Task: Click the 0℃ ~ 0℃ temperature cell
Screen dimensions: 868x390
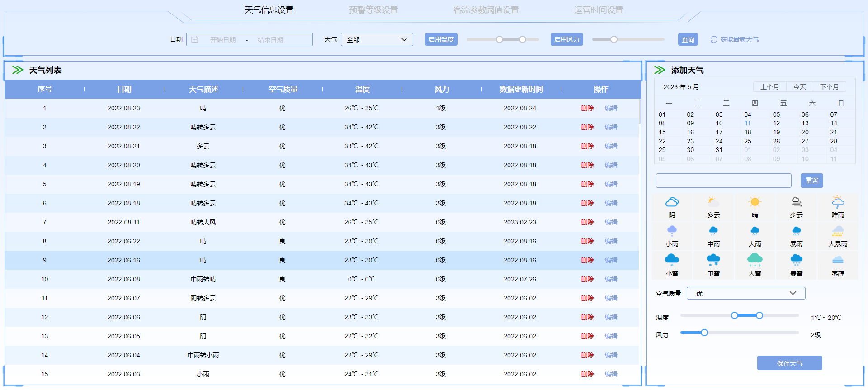Action: click(x=361, y=279)
